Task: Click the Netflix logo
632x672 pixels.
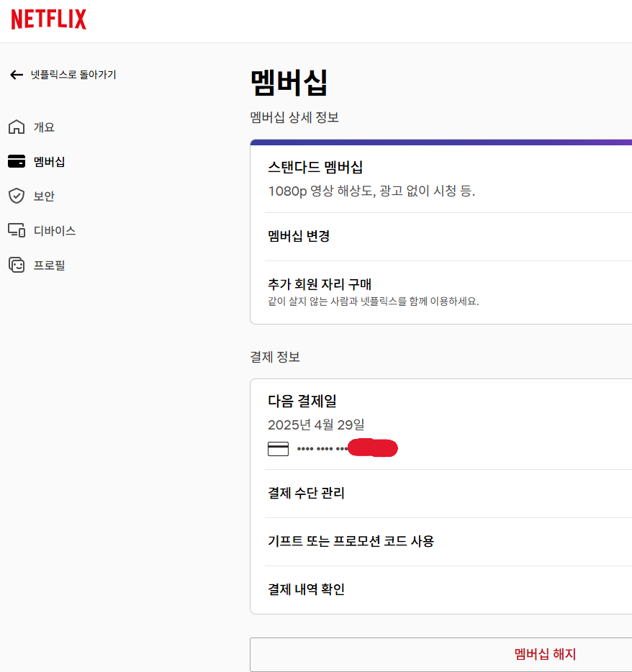Action: [48, 19]
